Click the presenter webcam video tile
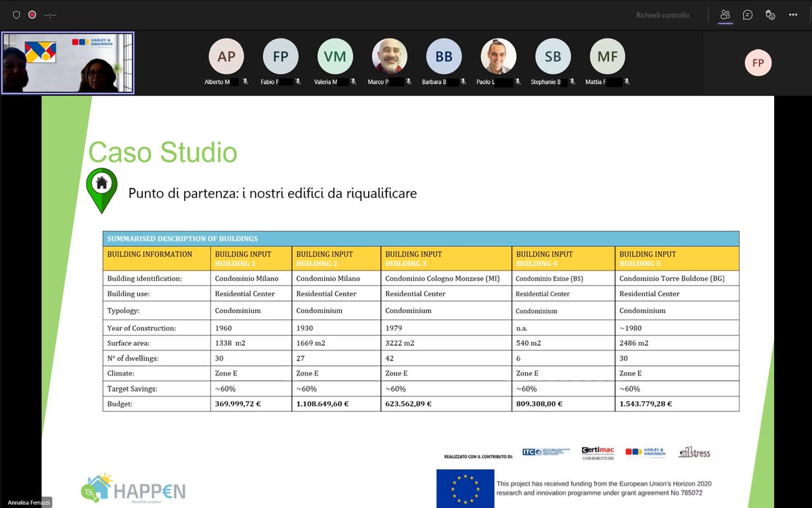Screen dimensions: 812x508 tap(68, 62)
